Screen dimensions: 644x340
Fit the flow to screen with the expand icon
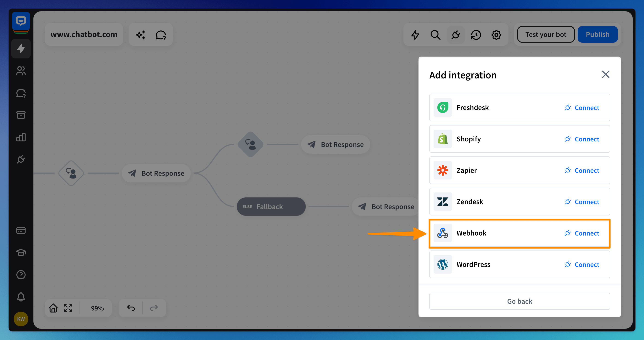pyautogui.click(x=68, y=308)
